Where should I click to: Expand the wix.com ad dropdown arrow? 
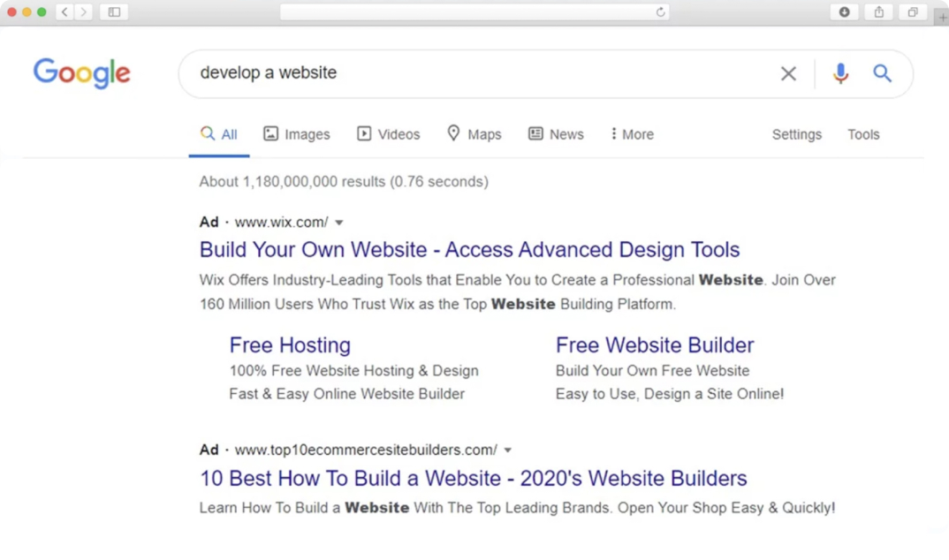pos(339,223)
